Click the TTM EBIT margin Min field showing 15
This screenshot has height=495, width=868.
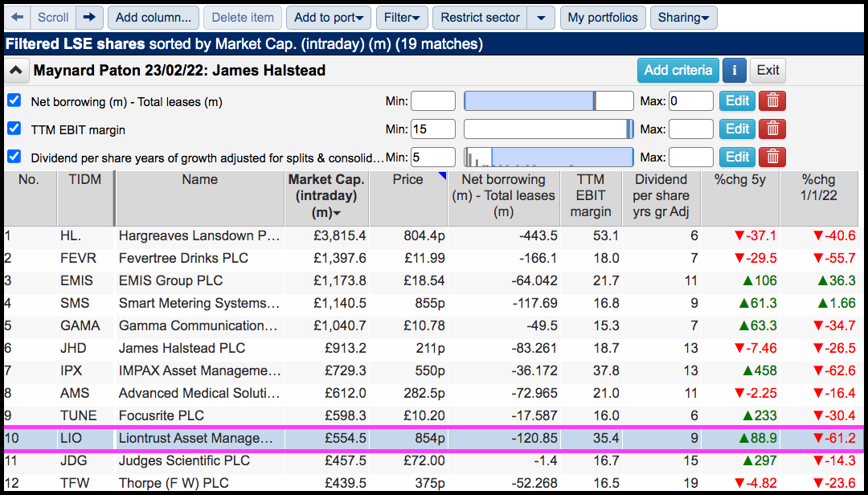[x=433, y=129]
